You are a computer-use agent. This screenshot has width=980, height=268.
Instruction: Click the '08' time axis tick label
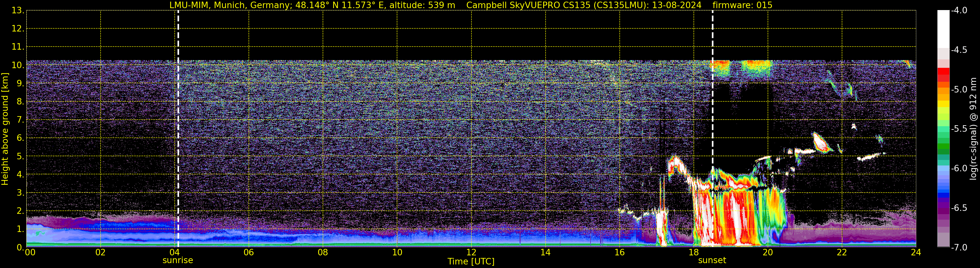point(323,252)
